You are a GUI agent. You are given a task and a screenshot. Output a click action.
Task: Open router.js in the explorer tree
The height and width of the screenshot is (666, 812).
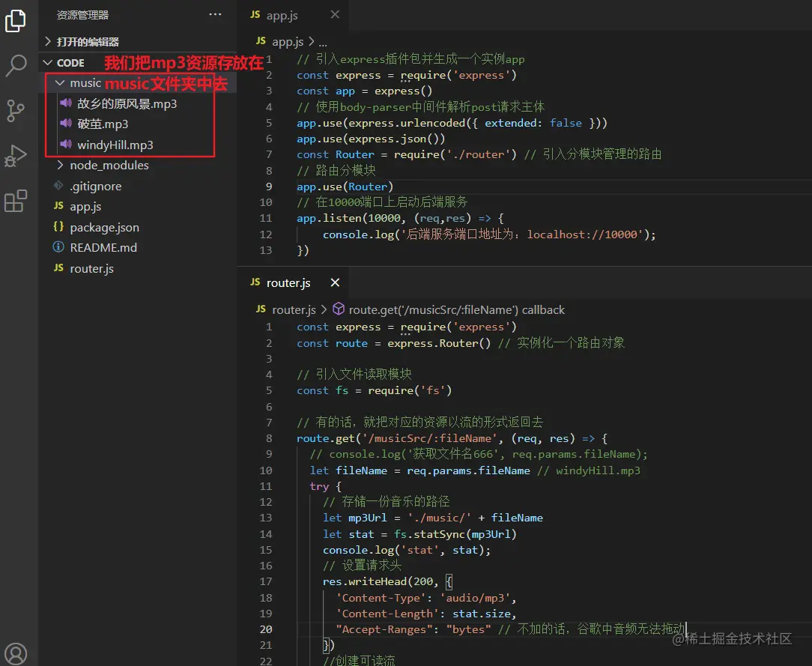point(91,268)
